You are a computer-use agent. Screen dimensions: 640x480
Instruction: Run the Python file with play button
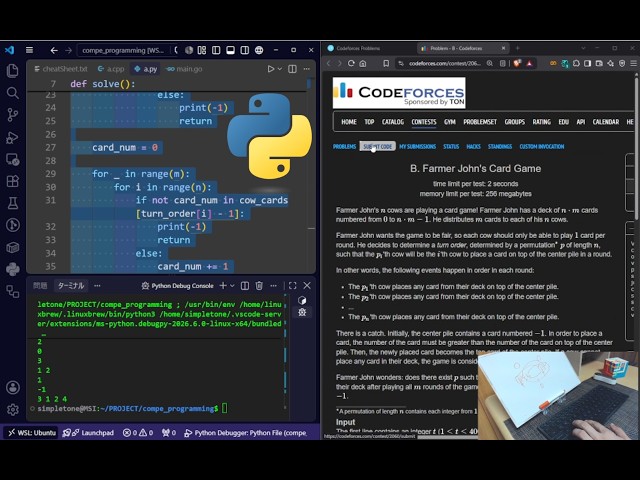click(271, 69)
